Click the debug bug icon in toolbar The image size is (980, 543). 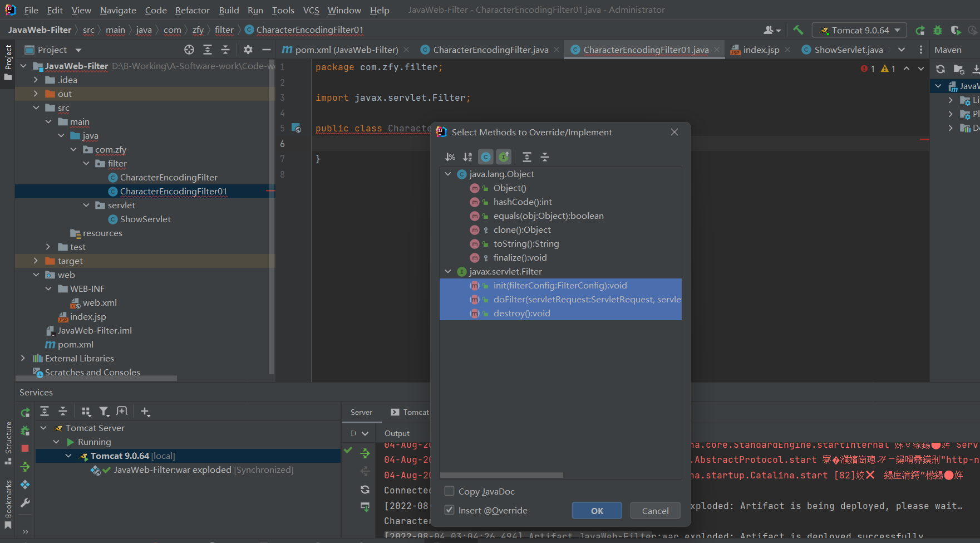[x=938, y=30]
